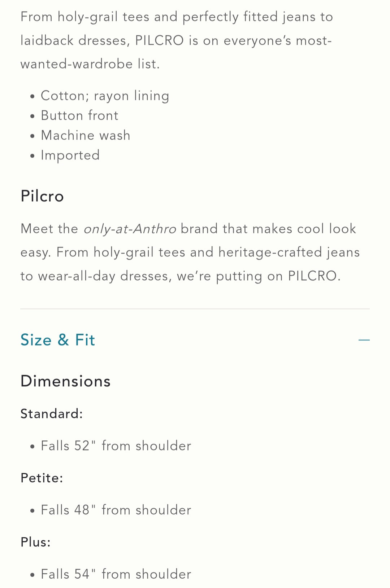Click the italic only-at-Anthro text

point(130,229)
